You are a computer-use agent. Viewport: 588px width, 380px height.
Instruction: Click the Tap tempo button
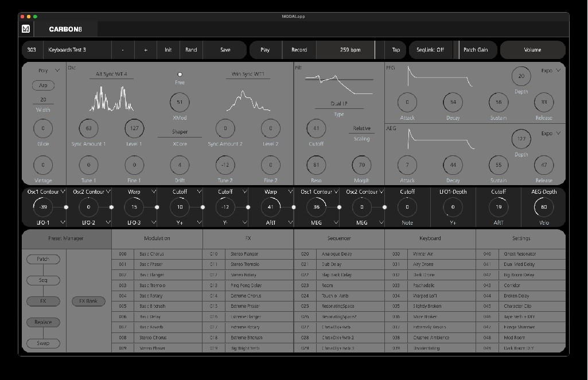(396, 50)
